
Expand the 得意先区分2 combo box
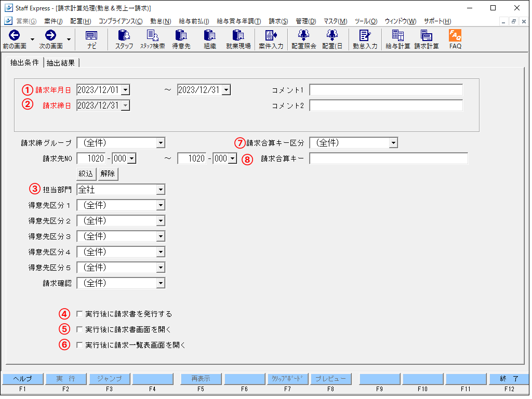click(161, 221)
